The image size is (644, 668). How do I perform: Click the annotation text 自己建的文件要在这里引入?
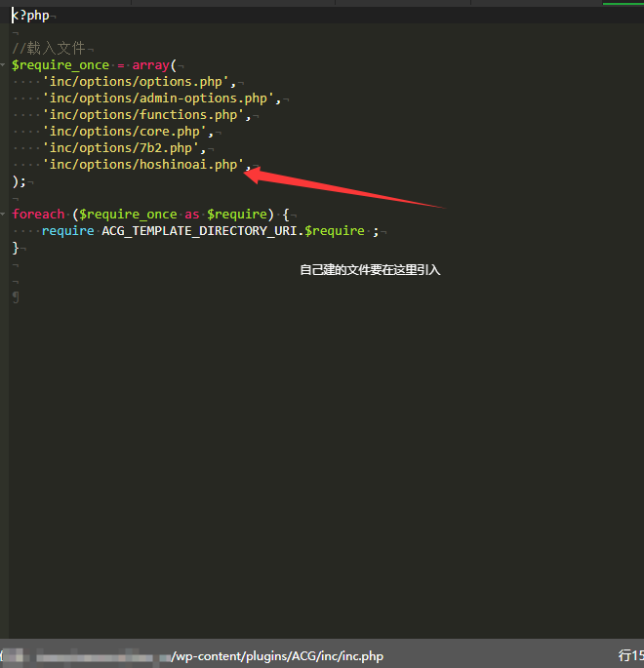[370, 270]
